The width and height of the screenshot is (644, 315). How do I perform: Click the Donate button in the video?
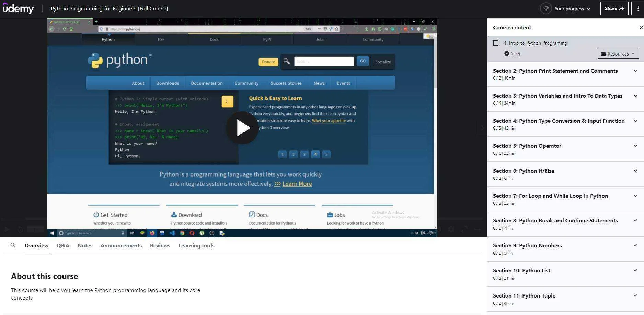tap(268, 62)
